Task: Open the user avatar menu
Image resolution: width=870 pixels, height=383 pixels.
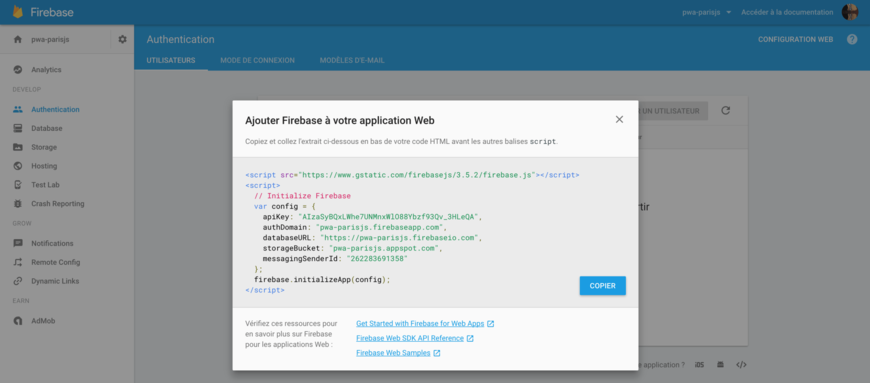Action: point(850,12)
